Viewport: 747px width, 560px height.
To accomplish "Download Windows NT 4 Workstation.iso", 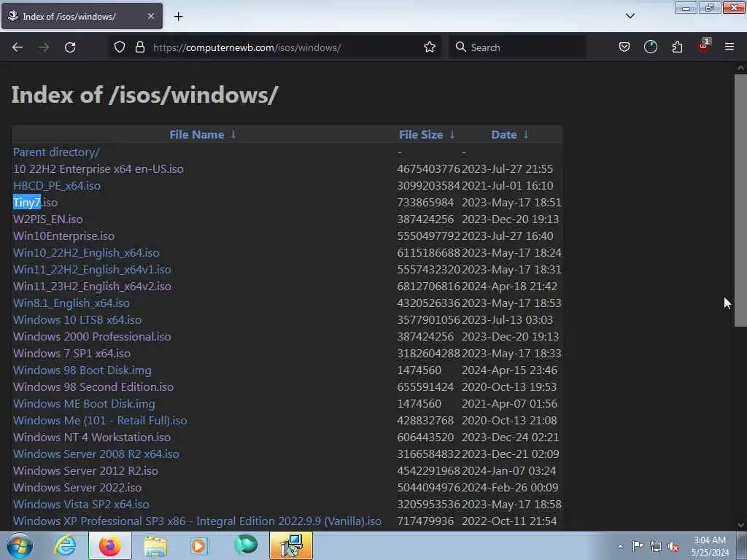I will [92, 437].
